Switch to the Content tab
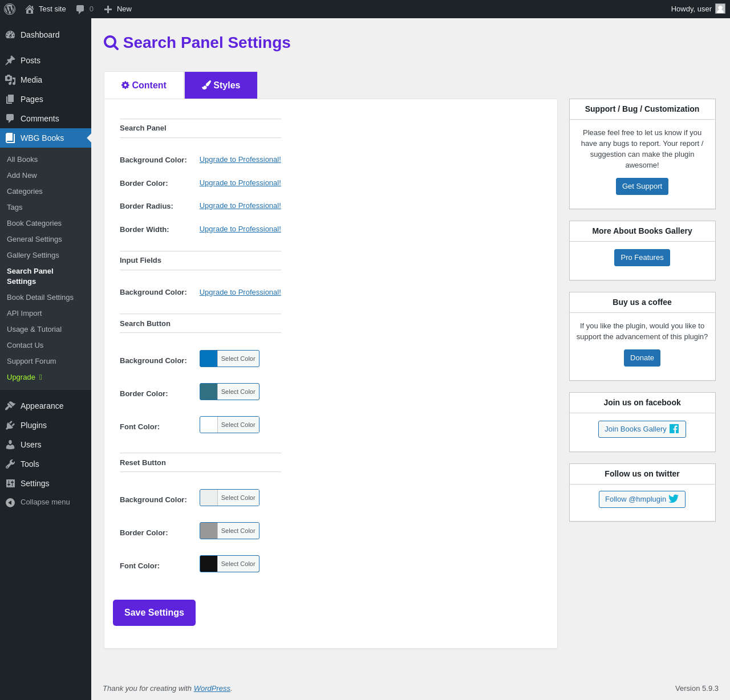 [x=144, y=86]
